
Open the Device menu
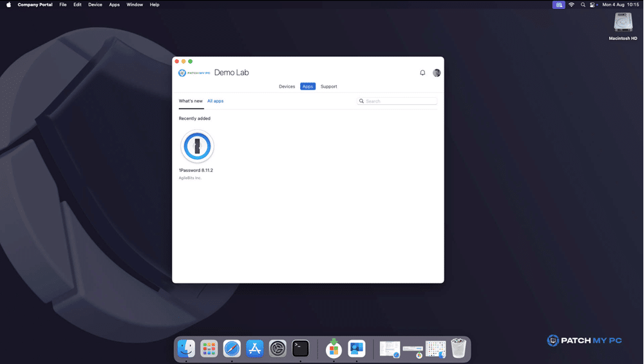95,5
